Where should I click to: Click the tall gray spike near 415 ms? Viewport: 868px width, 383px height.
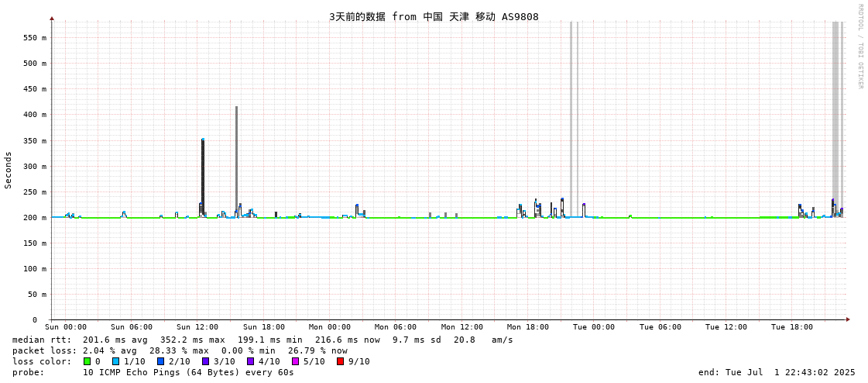pos(236,160)
